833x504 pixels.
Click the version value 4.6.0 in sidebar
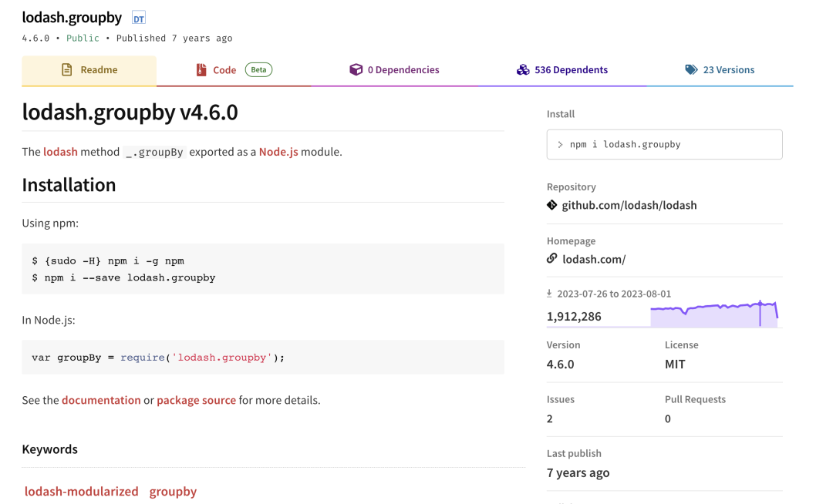560,365
